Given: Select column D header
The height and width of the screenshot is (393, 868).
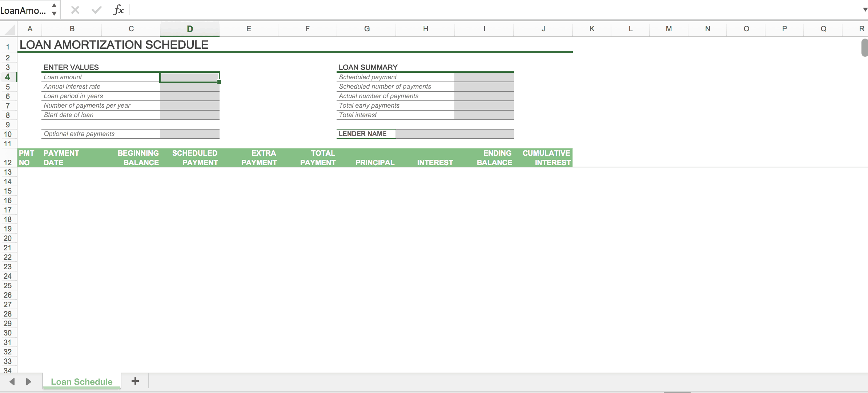Looking at the screenshot, I should (x=190, y=29).
